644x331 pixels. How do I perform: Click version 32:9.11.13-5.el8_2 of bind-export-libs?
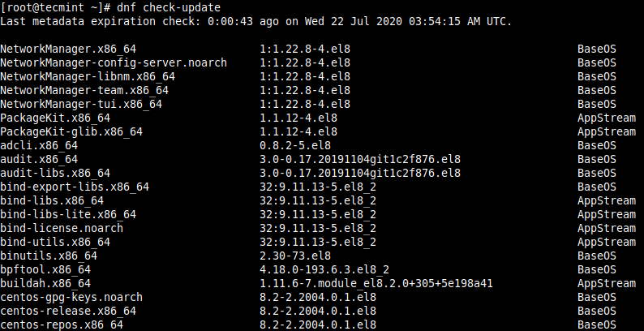pyautogui.click(x=318, y=187)
